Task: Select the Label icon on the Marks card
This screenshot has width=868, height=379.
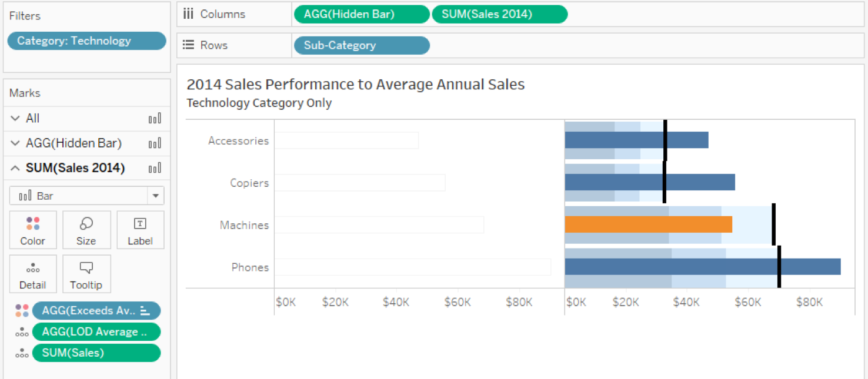Action: tap(140, 230)
